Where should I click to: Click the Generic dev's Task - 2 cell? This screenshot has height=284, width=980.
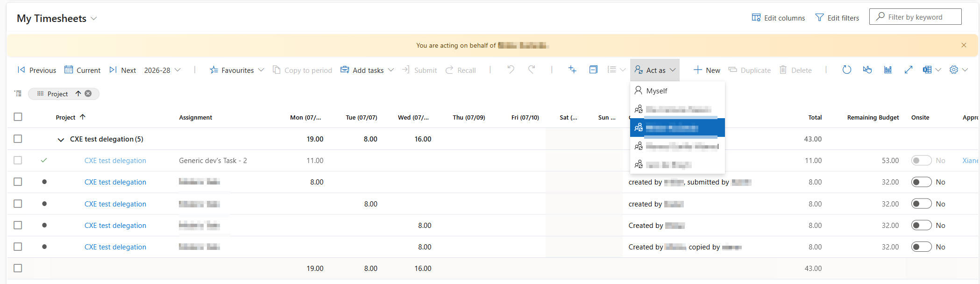tap(213, 160)
